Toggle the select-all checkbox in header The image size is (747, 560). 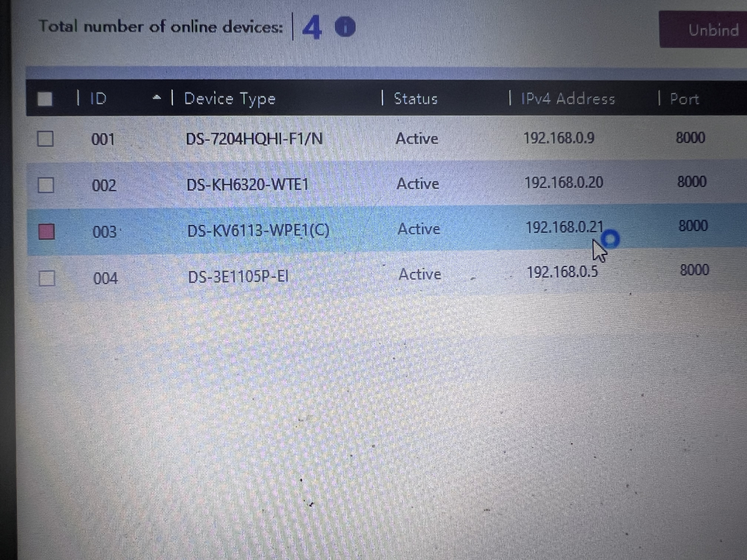pyautogui.click(x=45, y=99)
